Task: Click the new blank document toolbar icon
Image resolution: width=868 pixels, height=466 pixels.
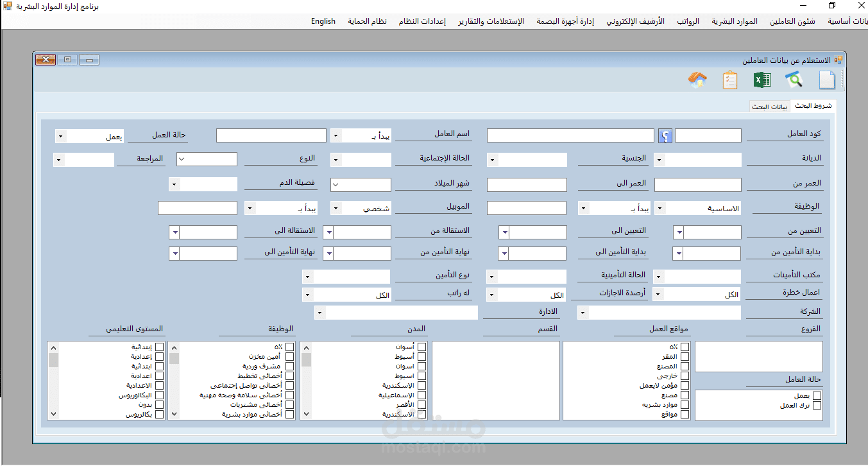Action: click(x=827, y=80)
